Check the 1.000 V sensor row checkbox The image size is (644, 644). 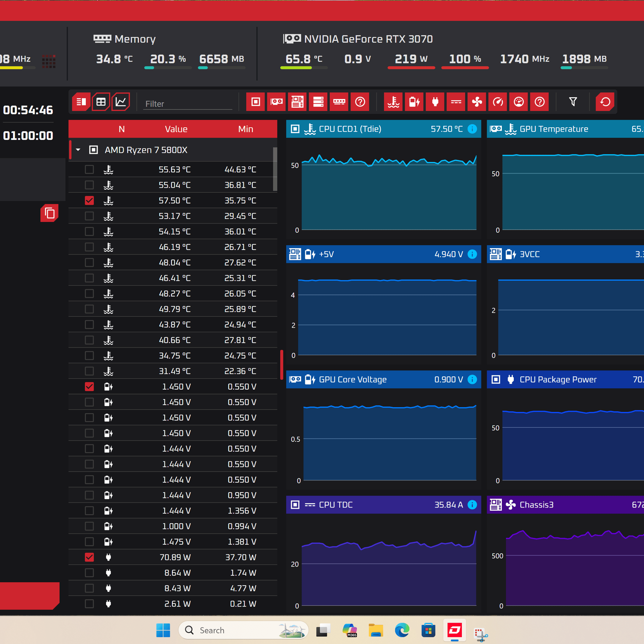coord(89,526)
